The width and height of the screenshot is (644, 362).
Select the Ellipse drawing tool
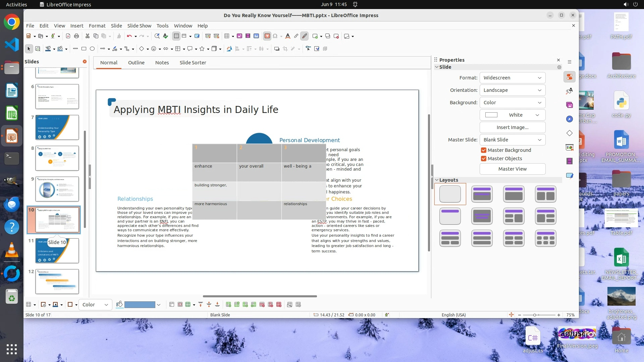tap(92, 49)
